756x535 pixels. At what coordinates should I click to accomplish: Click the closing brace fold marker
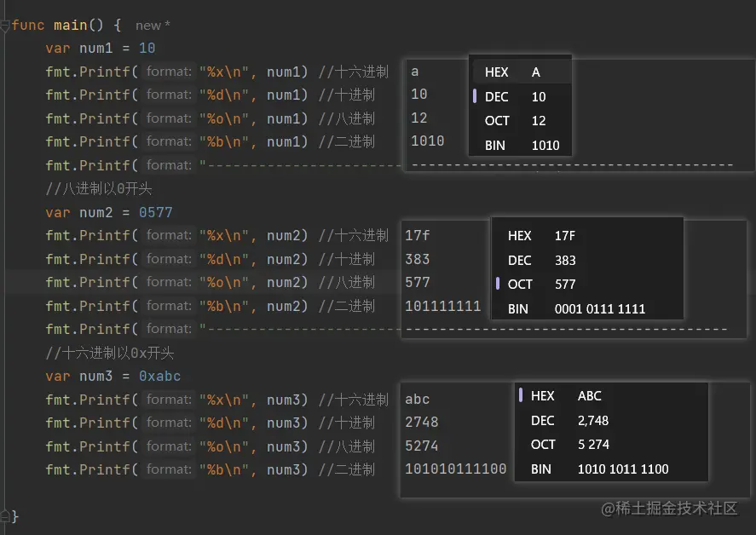[6, 515]
